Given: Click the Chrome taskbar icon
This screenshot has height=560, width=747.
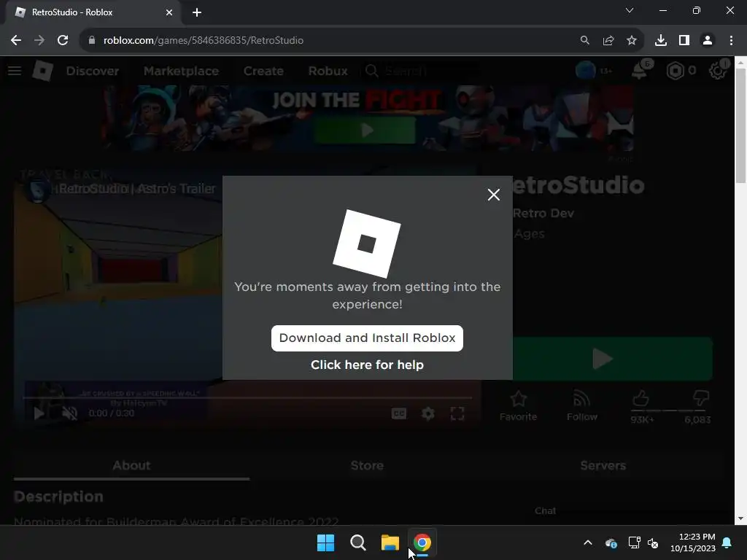Looking at the screenshot, I should pyautogui.click(x=422, y=542).
